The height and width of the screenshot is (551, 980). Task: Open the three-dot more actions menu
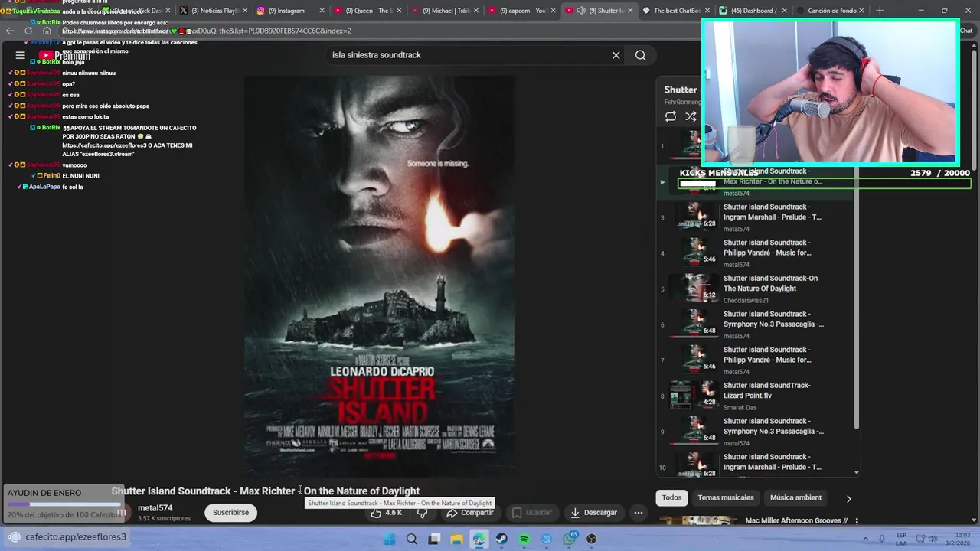coord(638,513)
